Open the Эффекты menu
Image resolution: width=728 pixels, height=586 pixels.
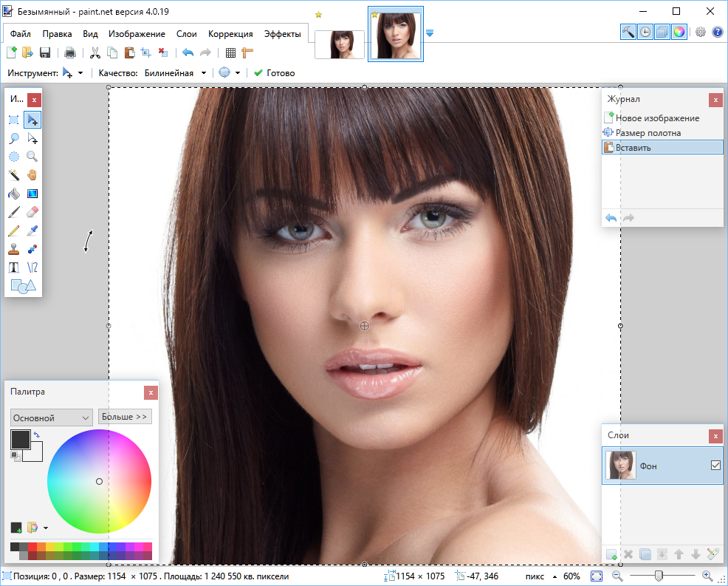pyautogui.click(x=282, y=34)
